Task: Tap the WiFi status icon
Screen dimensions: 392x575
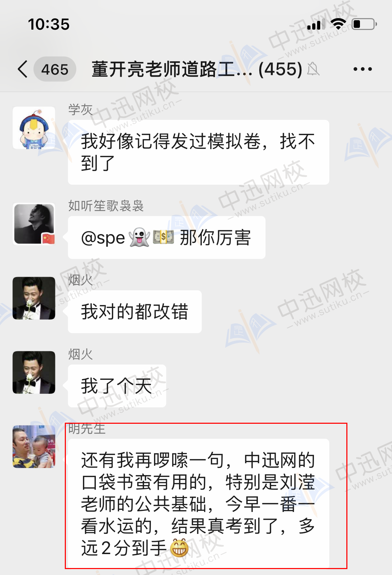Action: tap(338, 24)
